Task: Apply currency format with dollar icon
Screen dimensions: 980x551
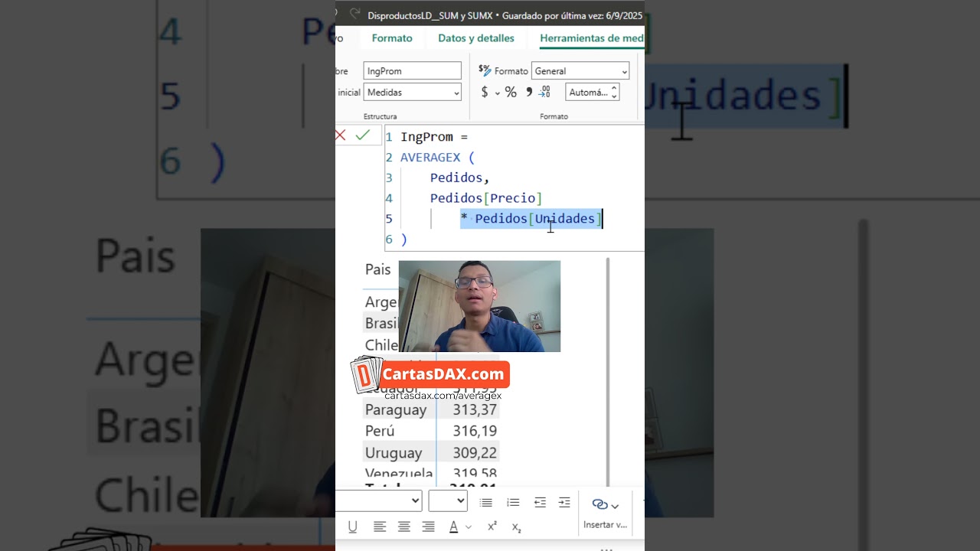Action: (485, 93)
